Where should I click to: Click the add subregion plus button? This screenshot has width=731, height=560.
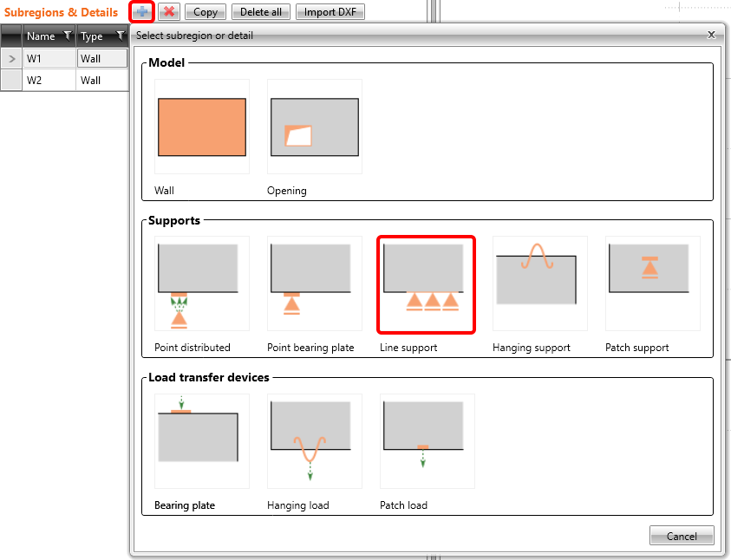(x=141, y=12)
